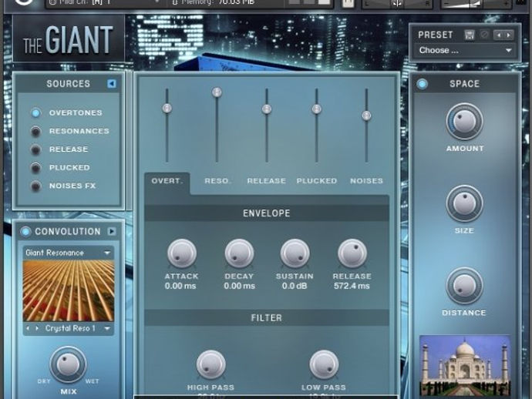Screen dimensions: 532x399
Task: Click the FILTER section header
Action: pos(267,317)
